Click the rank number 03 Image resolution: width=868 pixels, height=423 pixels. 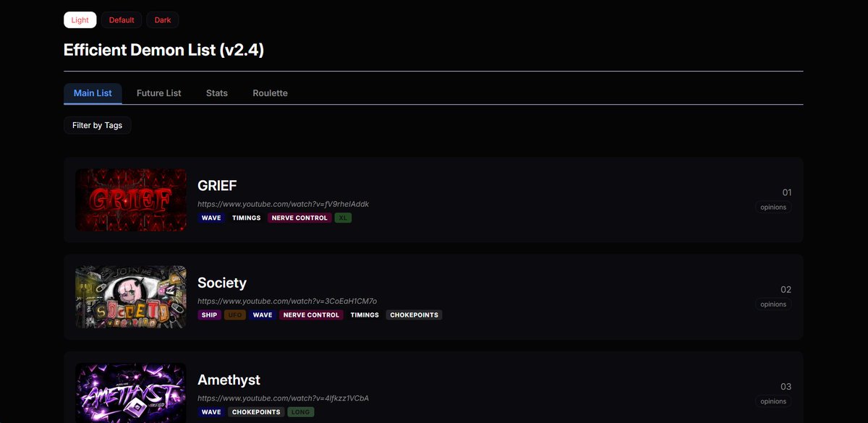pos(786,386)
